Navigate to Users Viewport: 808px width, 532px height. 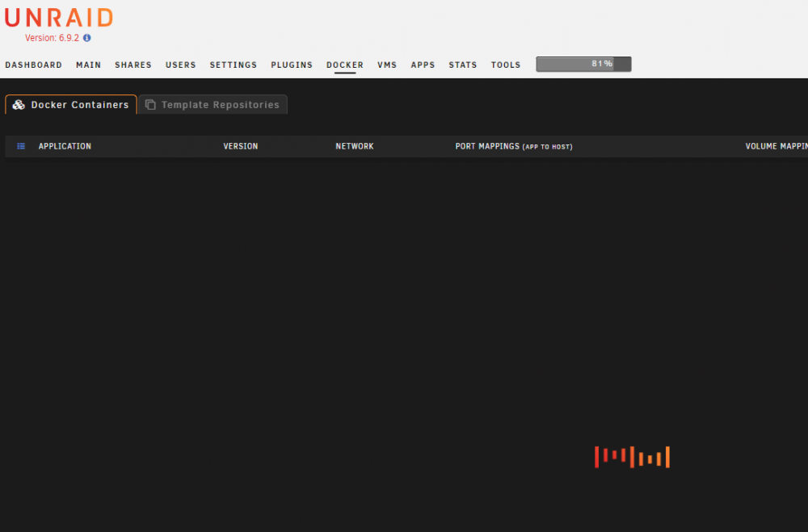(x=181, y=65)
